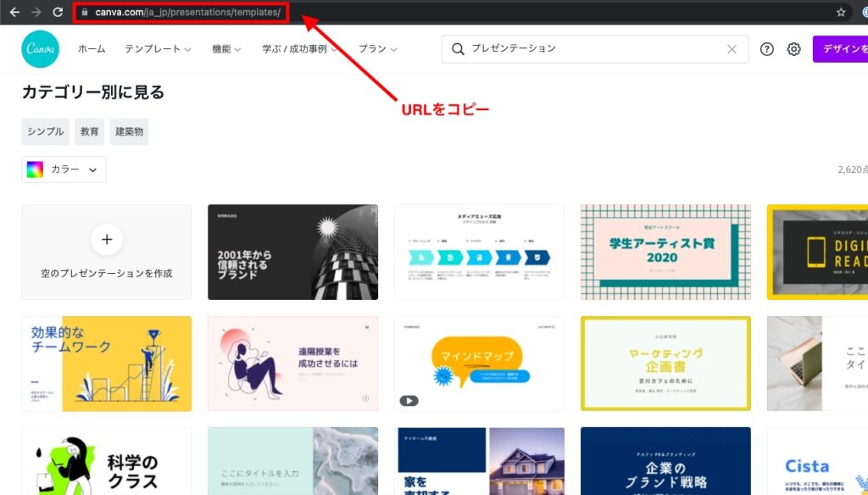Image resolution: width=868 pixels, height=495 pixels.
Task: Open the メディアミューズ広告 process template
Action: tap(480, 252)
